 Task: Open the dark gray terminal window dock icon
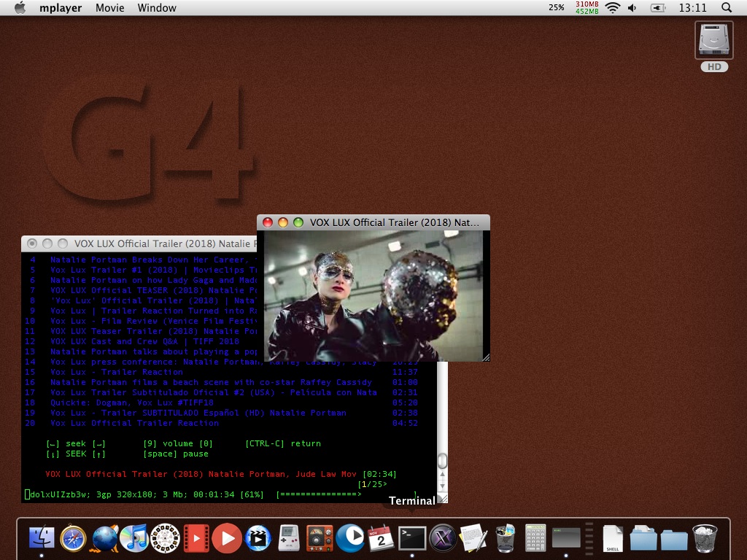(566, 538)
